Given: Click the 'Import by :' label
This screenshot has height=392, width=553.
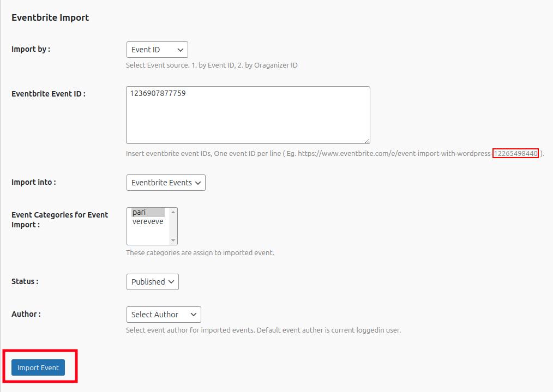Looking at the screenshot, I should [31, 49].
